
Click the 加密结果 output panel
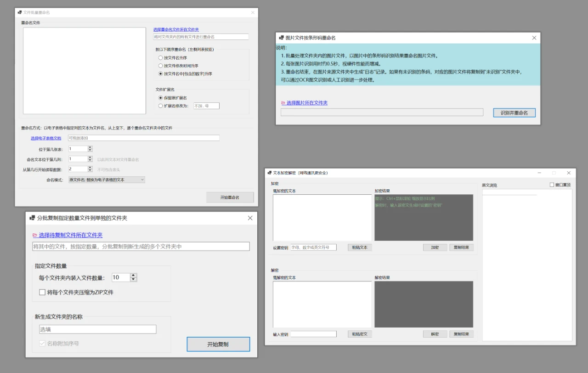[x=424, y=218]
